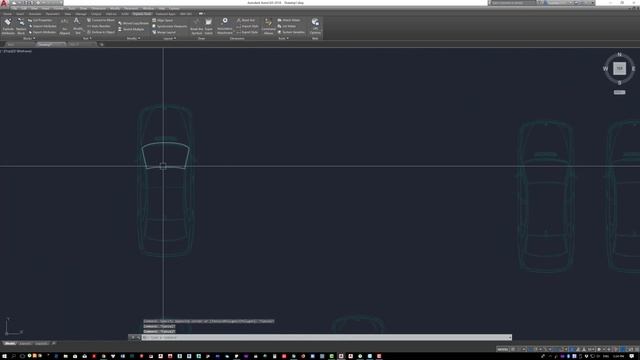Click the Break-line Symbol tool
Screen dimensions: 640x360
click(197, 26)
